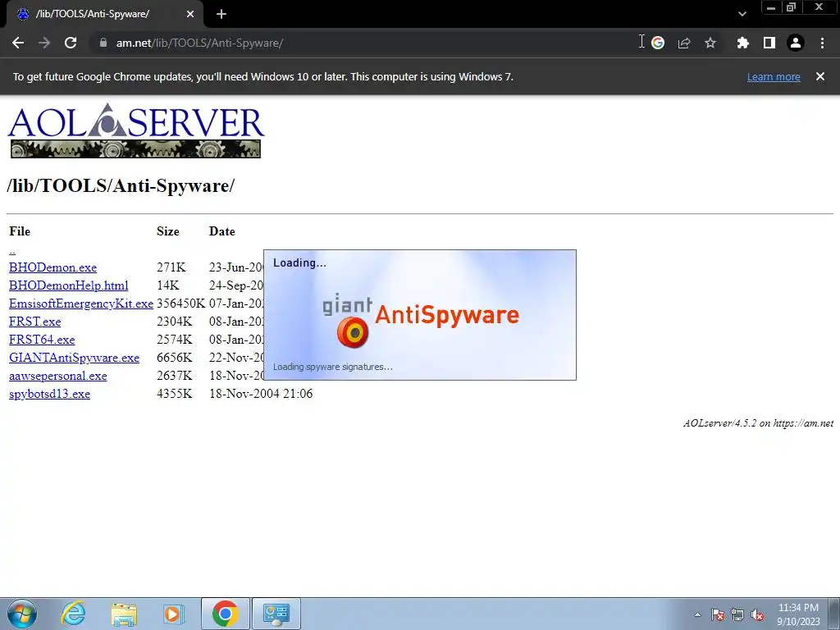Show hidden system tray icons
The image size is (840, 630).
pos(697,614)
